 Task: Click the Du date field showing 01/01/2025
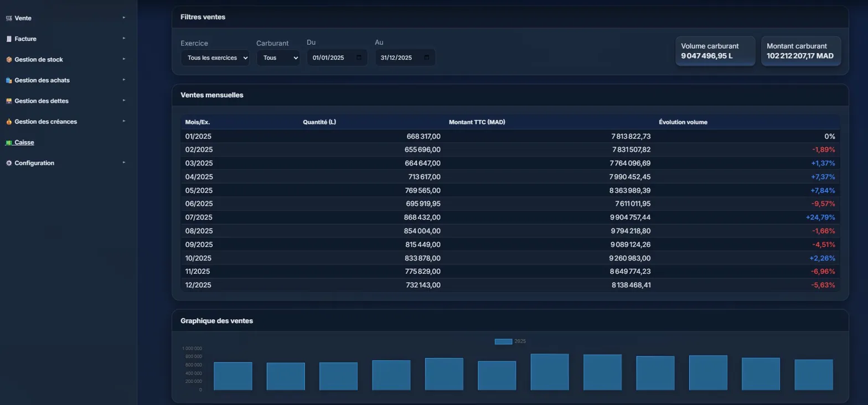(x=329, y=58)
